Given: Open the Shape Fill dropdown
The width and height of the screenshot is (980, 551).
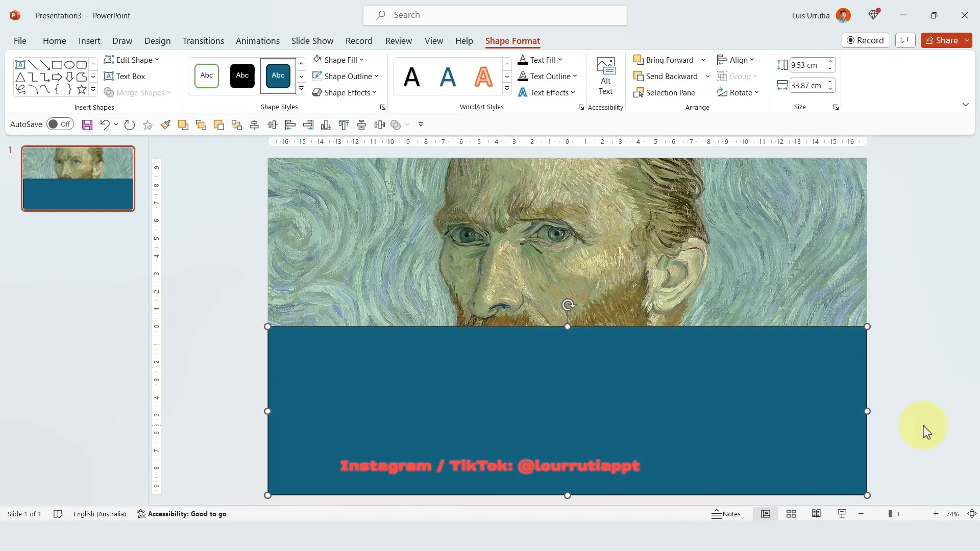Looking at the screenshot, I should 338,60.
